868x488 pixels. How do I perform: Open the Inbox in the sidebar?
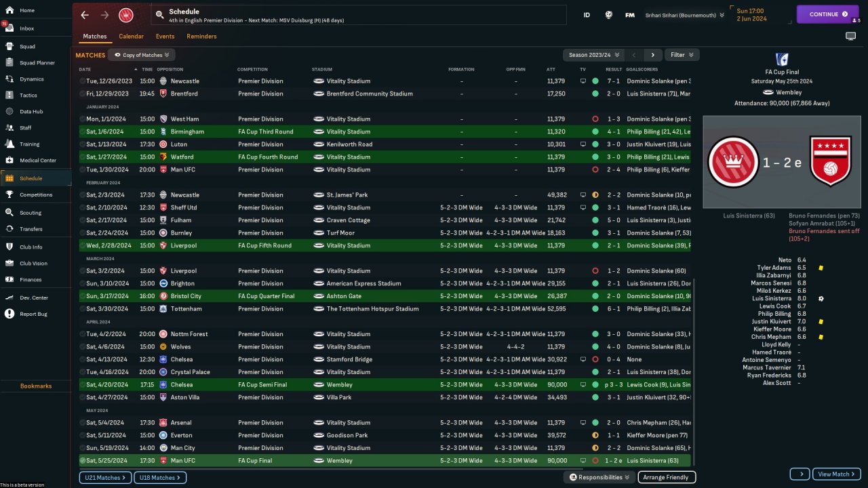pos(35,28)
